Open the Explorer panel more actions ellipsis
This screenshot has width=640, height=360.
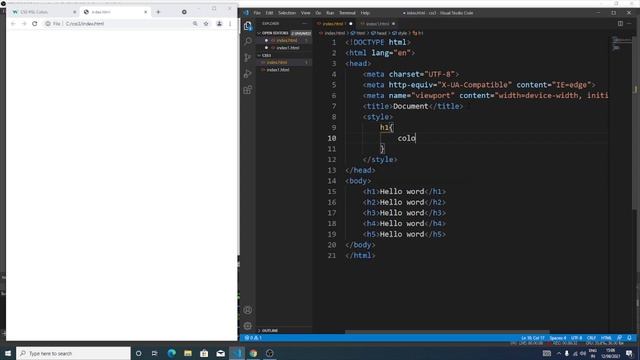tap(304, 24)
